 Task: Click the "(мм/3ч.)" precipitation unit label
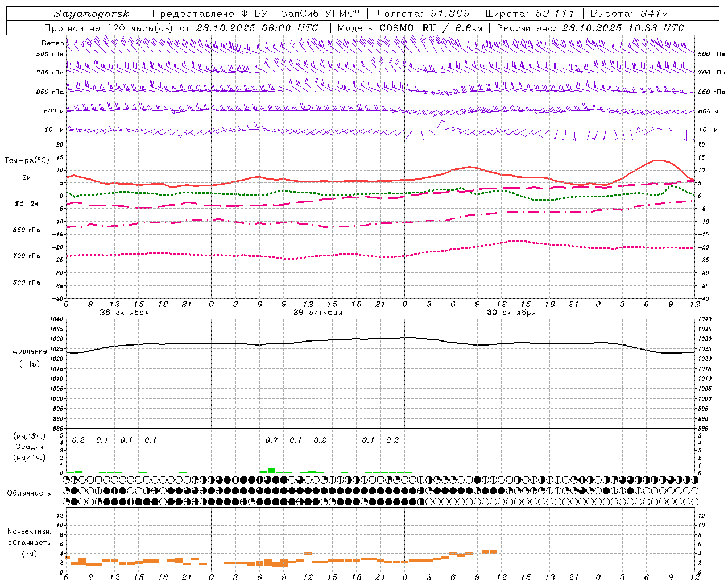click(x=29, y=436)
